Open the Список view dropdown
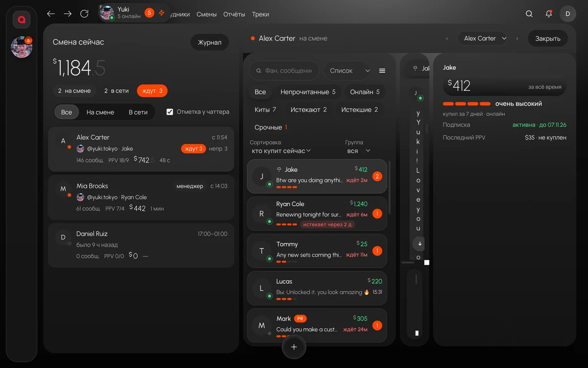 click(x=347, y=71)
